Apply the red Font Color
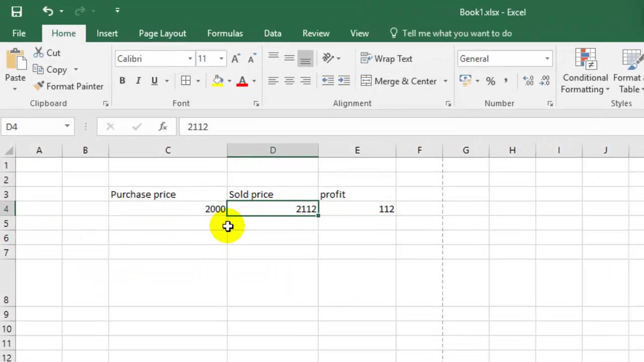Screen dimensions: 644x362 click(x=243, y=80)
